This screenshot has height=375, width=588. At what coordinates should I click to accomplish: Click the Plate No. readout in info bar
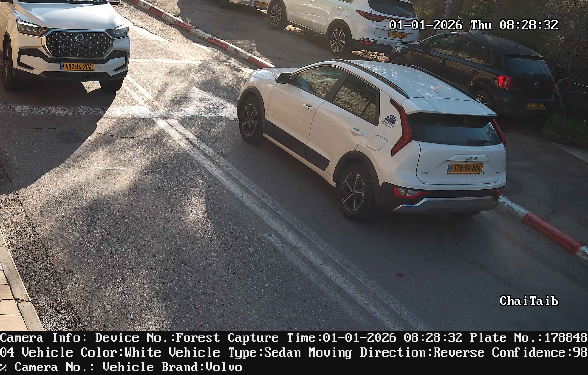529,338
